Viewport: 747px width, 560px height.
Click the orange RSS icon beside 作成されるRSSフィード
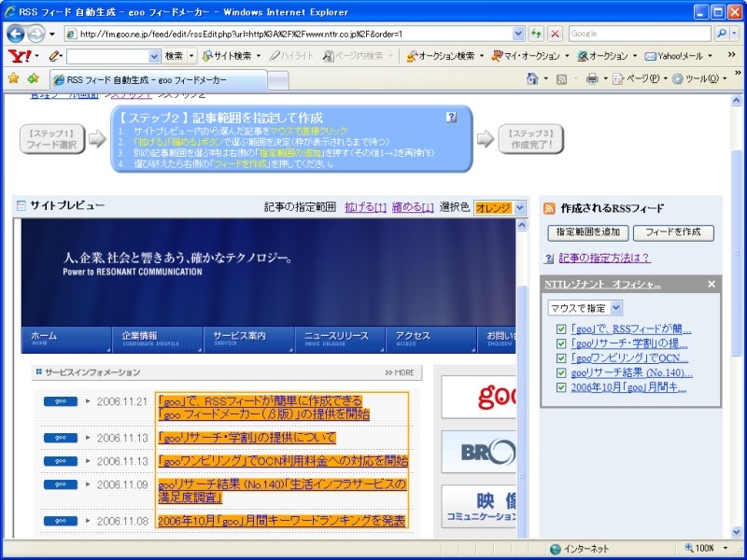pos(549,208)
